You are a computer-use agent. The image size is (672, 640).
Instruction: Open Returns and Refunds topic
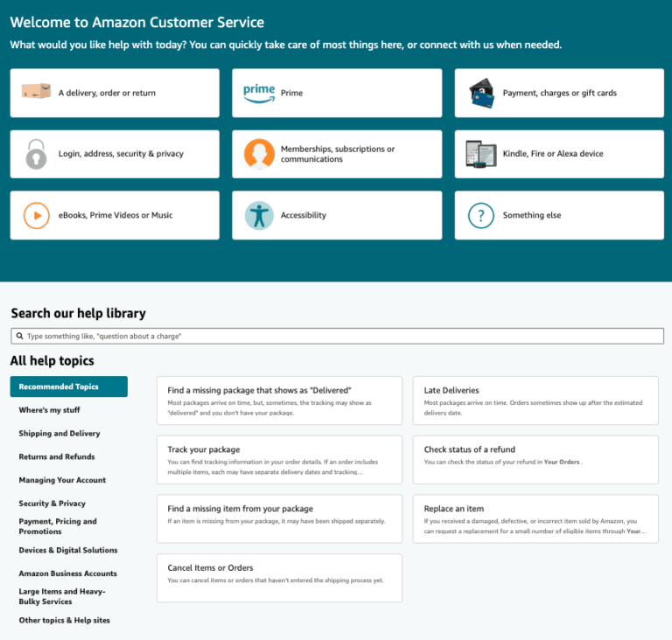coord(57,456)
